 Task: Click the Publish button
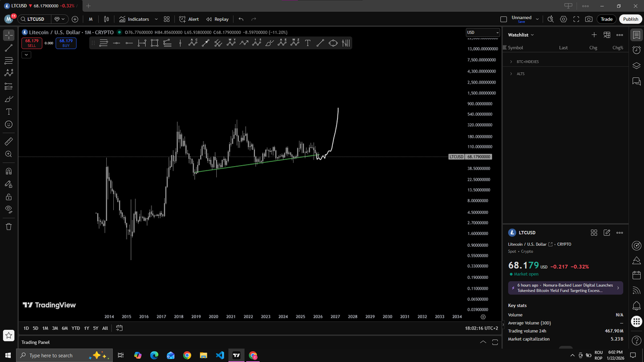pos(631,19)
